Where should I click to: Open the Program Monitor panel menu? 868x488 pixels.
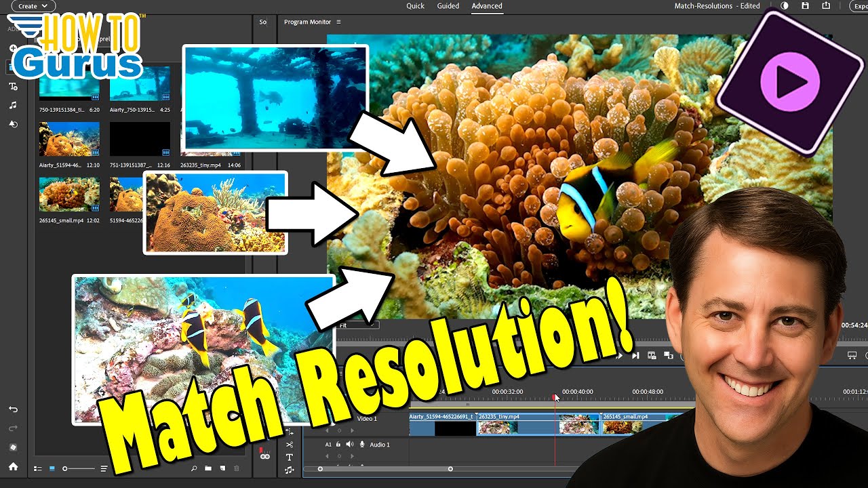point(338,22)
